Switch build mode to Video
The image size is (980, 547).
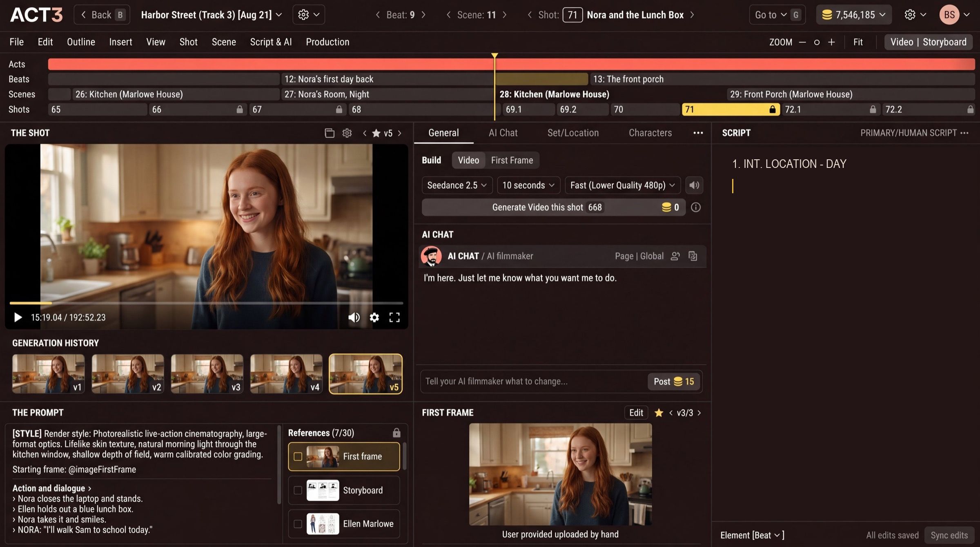pyautogui.click(x=468, y=160)
